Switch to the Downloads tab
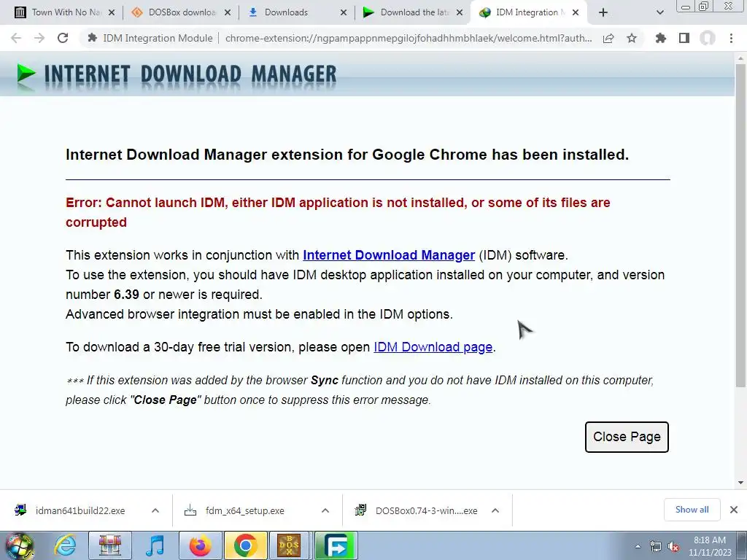The width and height of the screenshot is (747, 560). click(295, 12)
